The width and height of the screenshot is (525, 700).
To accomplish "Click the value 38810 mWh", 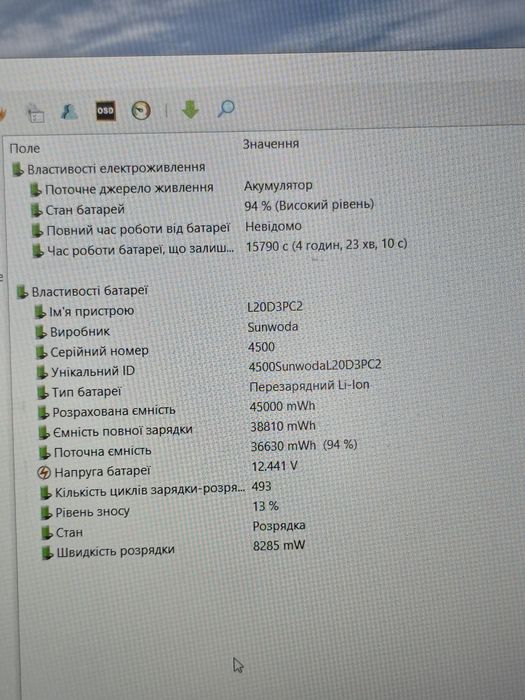I will click(283, 426).
